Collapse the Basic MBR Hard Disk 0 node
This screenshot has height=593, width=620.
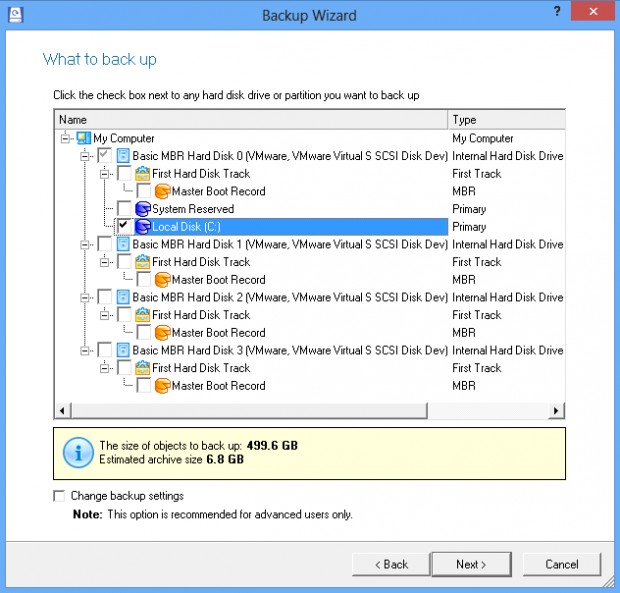pyautogui.click(x=85, y=156)
